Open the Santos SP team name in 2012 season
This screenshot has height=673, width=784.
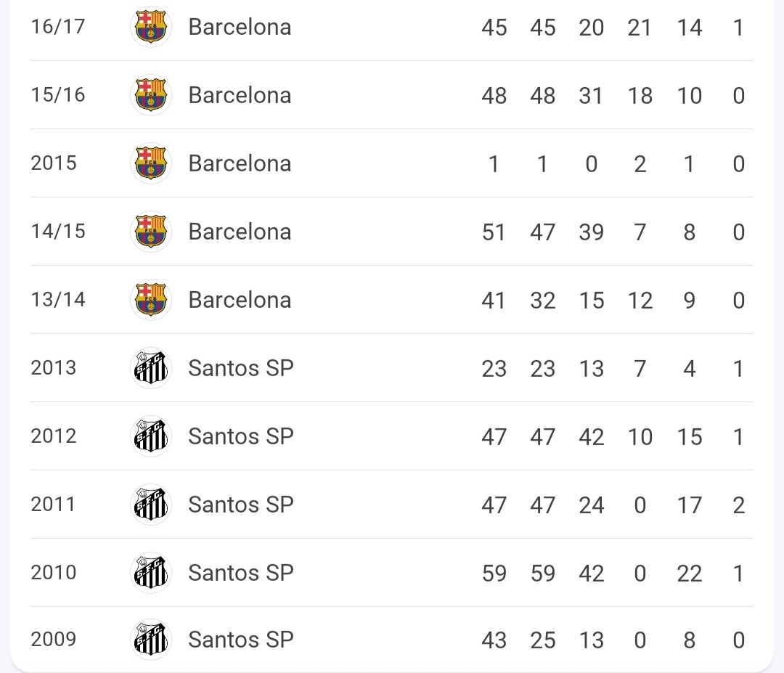(x=241, y=436)
